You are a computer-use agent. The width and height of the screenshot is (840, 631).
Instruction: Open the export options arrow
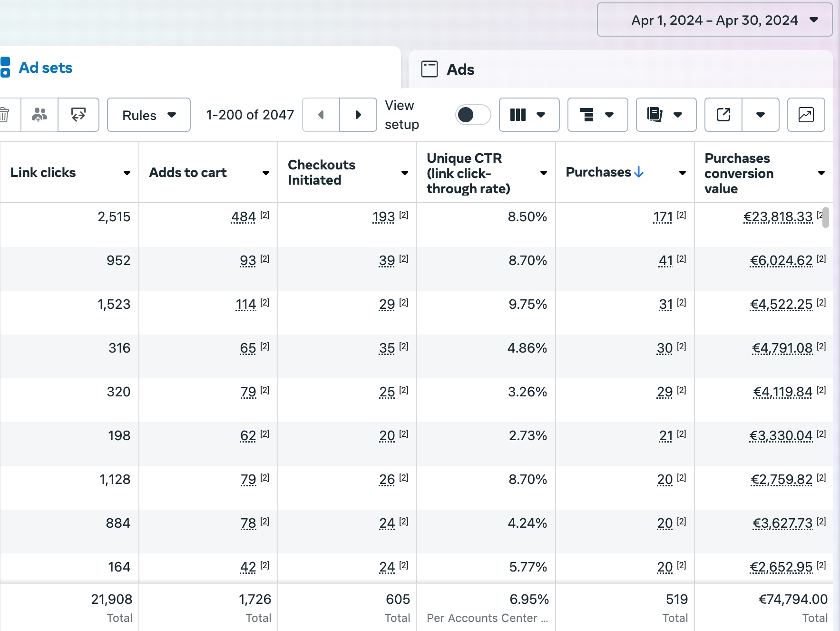pyautogui.click(x=761, y=115)
